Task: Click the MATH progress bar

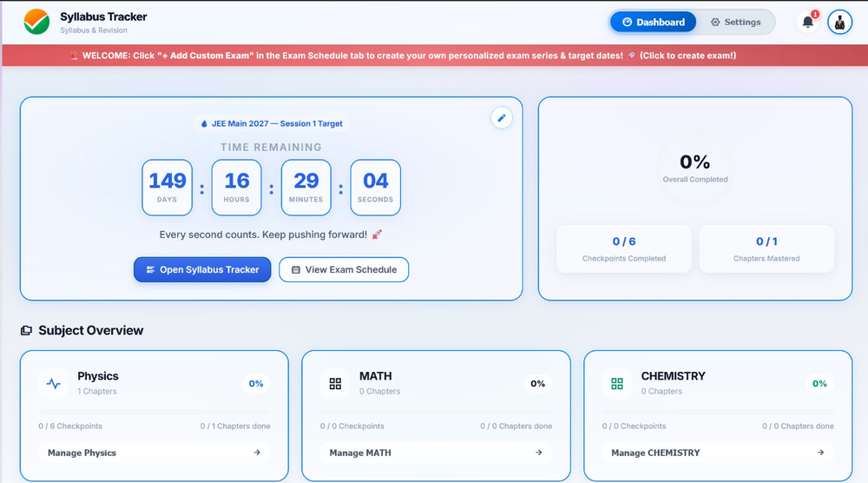Action: 437,412
